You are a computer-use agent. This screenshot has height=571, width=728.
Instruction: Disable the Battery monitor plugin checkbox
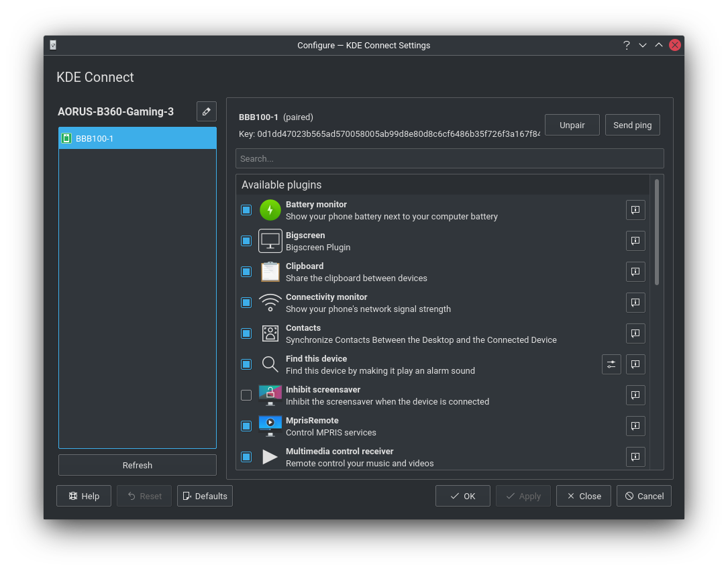(246, 210)
